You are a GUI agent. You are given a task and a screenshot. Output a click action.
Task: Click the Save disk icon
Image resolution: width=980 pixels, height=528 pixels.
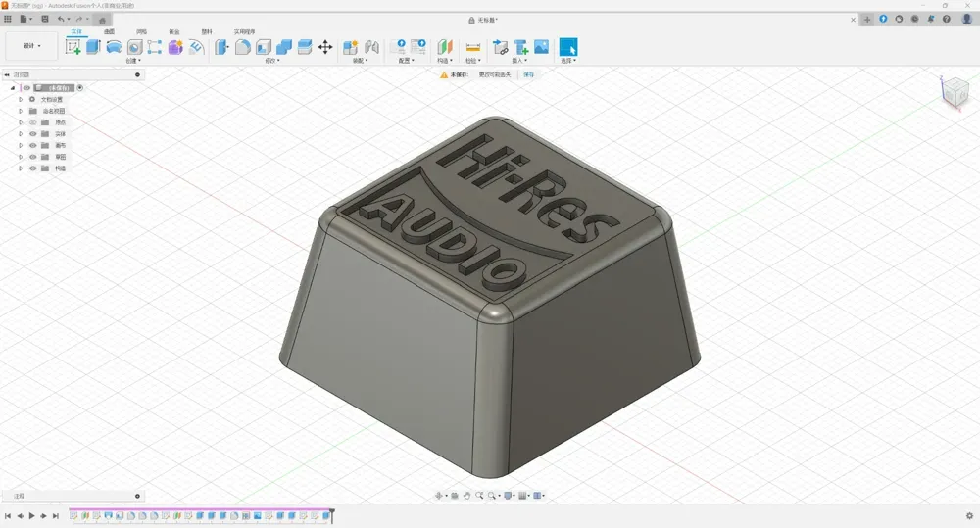(45, 19)
